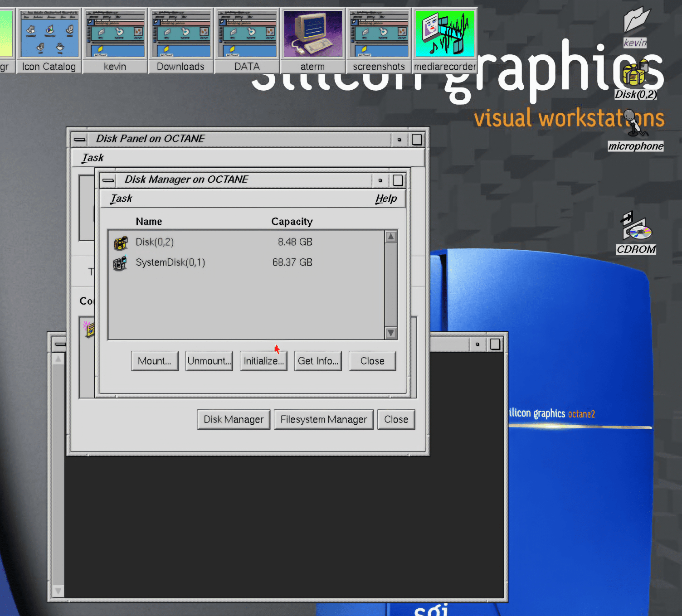The image size is (682, 616).
Task: Click the Disk Panel on OCTANE title bar
Action: [x=239, y=139]
